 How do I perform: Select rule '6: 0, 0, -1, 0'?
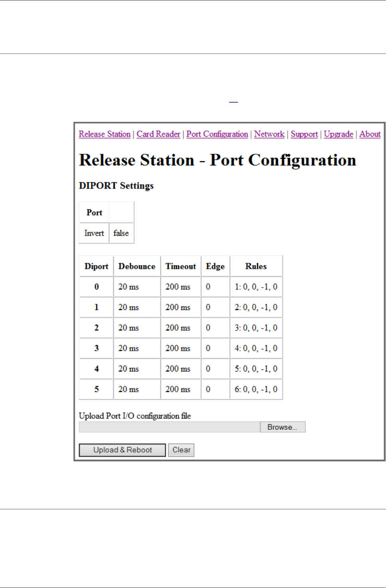click(x=256, y=389)
